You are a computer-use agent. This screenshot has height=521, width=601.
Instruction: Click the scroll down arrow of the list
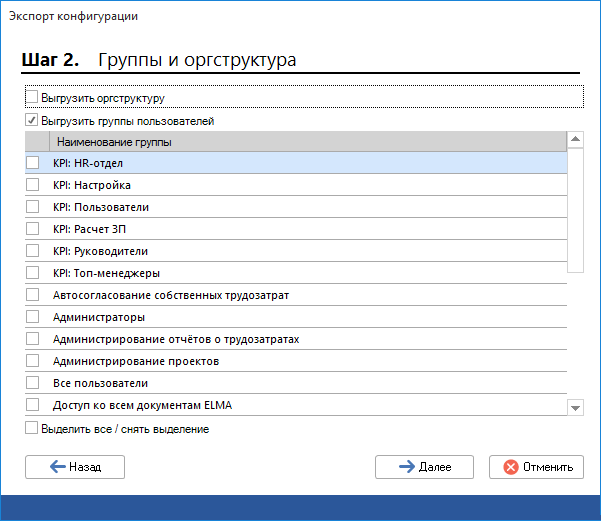click(575, 407)
